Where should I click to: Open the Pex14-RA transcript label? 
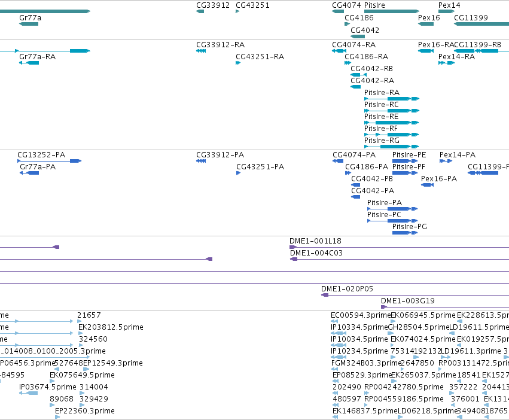click(x=456, y=57)
